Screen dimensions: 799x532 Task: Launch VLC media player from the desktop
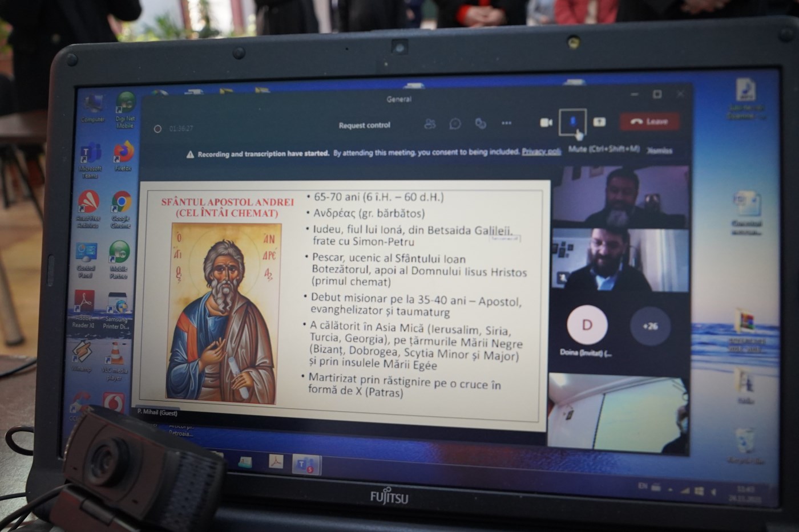(x=115, y=361)
